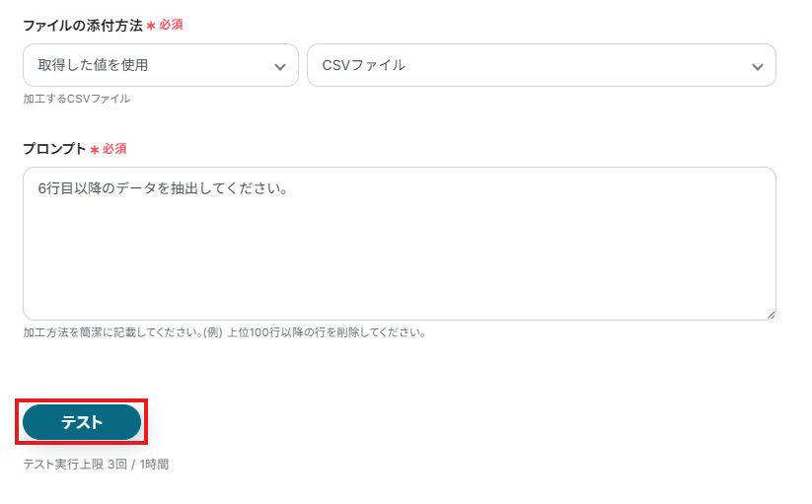Click the テスト button
Image resolution: width=812 pixels, height=504 pixels.
point(82,422)
